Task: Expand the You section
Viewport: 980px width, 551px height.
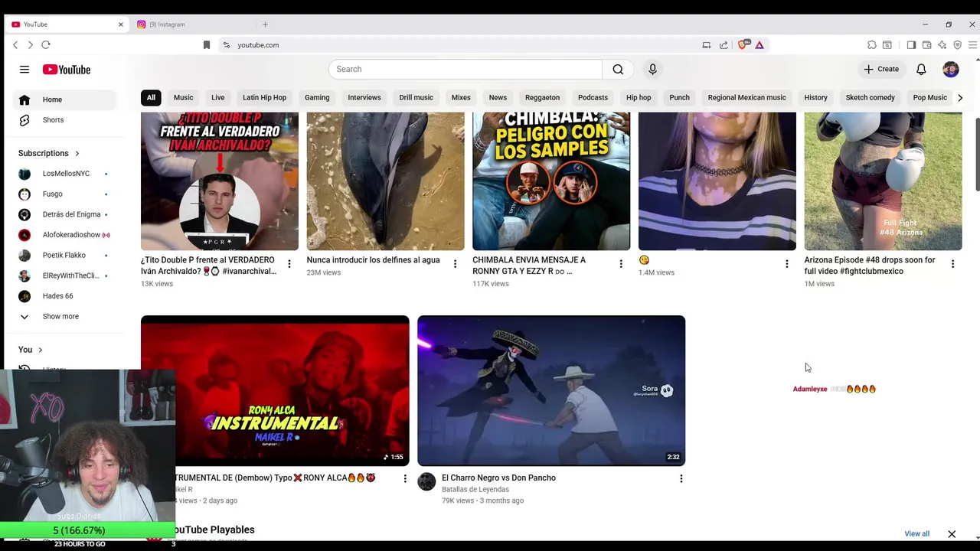Action: (31, 350)
